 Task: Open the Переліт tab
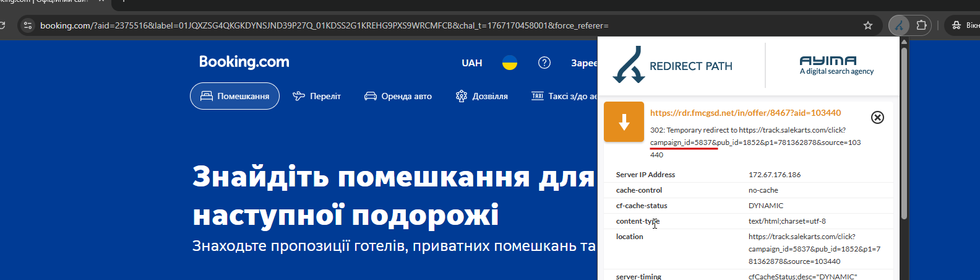click(x=317, y=96)
